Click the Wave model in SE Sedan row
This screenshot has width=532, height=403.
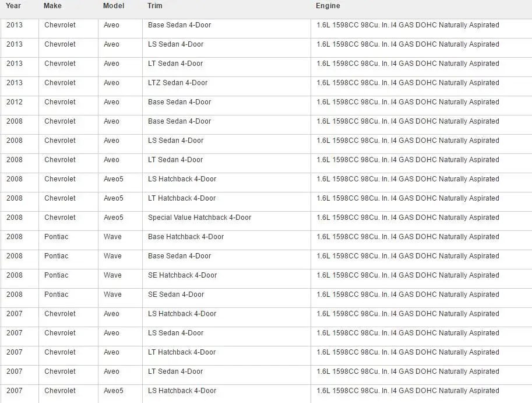112,295
